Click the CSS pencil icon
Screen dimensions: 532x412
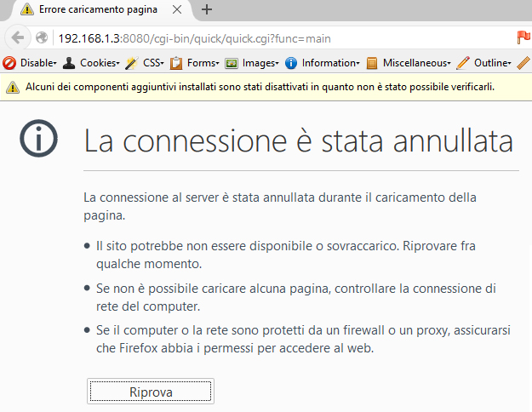pos(131,63)
